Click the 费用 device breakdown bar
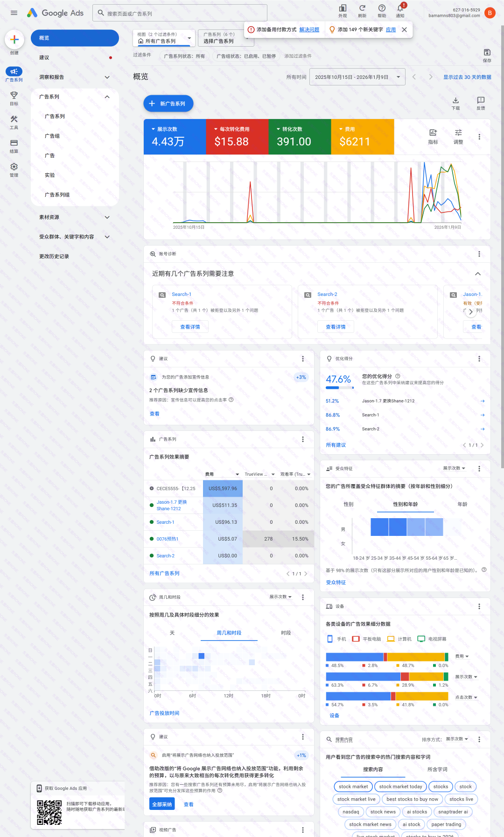504x837 pixels. click(x=387, y=657)
